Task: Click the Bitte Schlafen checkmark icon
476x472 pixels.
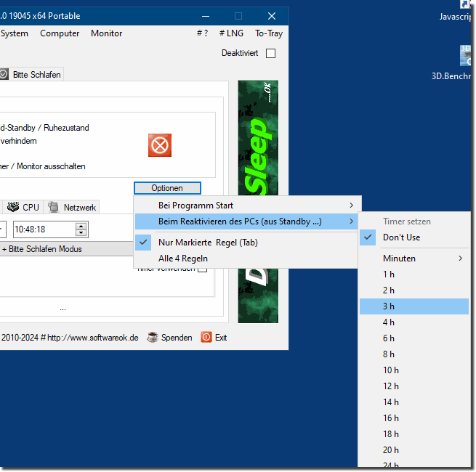Action: pos(4,74)
